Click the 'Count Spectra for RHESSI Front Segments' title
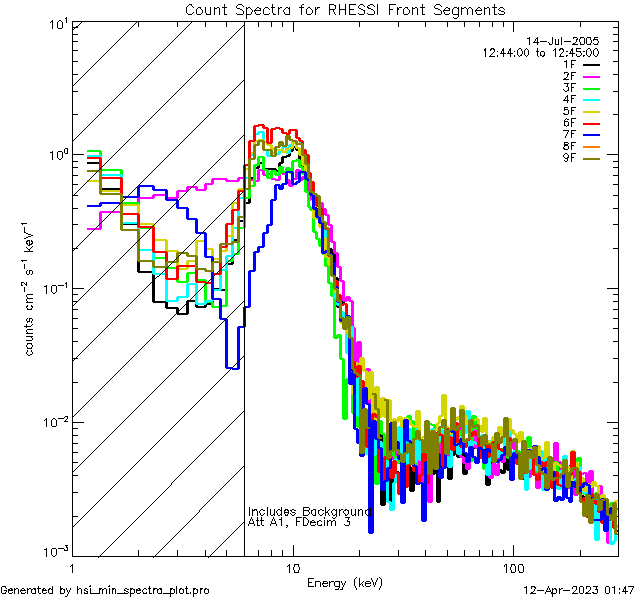Viewport: 640px width, 600px height. pyautogui.click(x=345, y=10)
